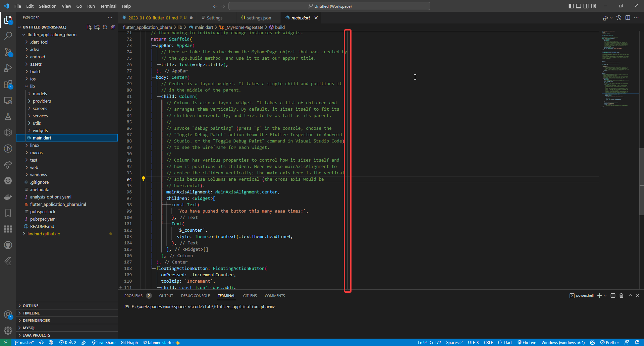The height and width of the screenshot is (346, 644).
Task: Open the Manage gear menu
Action: (x=8, y=331)
